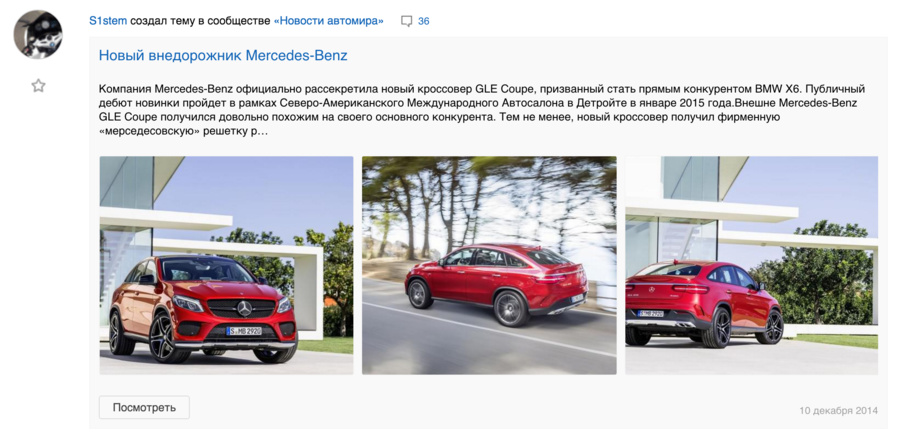Image resolution: width=900 pixels, height=441 pixels.
Task: Click the post date 10 декабря 2014
Action: pyautogui.click(x=839, y=411)
